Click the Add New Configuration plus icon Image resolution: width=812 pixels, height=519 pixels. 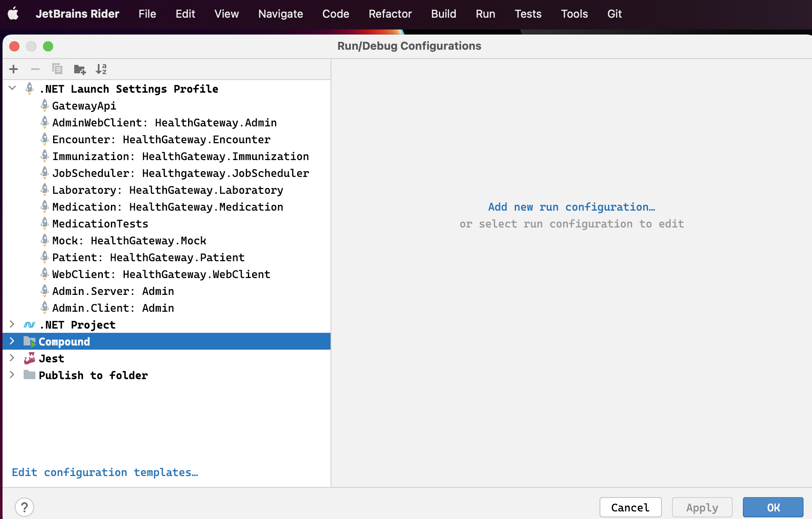pos(13,69)
